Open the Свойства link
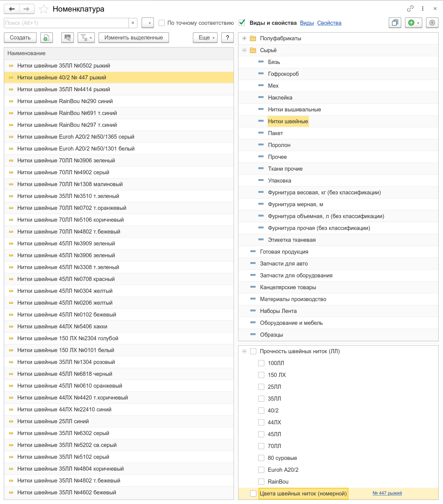Image resolution: width=443 pixels, height=504 pixels. click(329, 23)
